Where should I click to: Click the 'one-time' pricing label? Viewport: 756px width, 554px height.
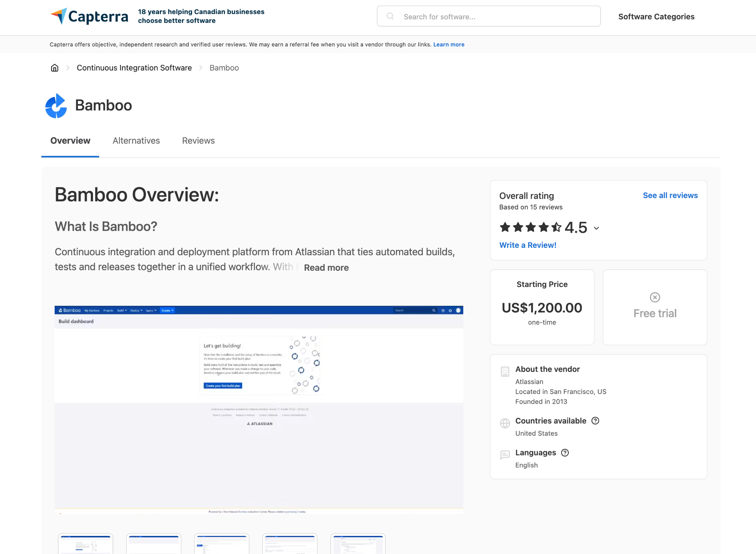coord(542,322)
